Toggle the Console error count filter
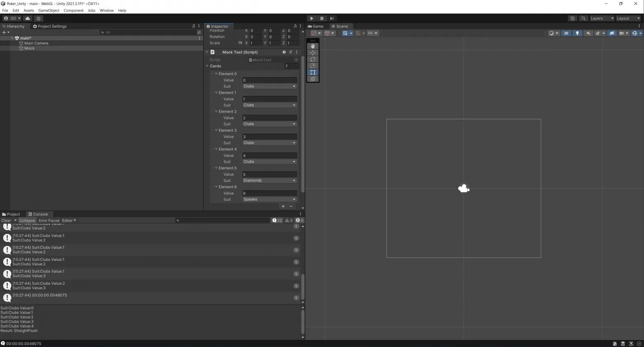 click(299, 220)
